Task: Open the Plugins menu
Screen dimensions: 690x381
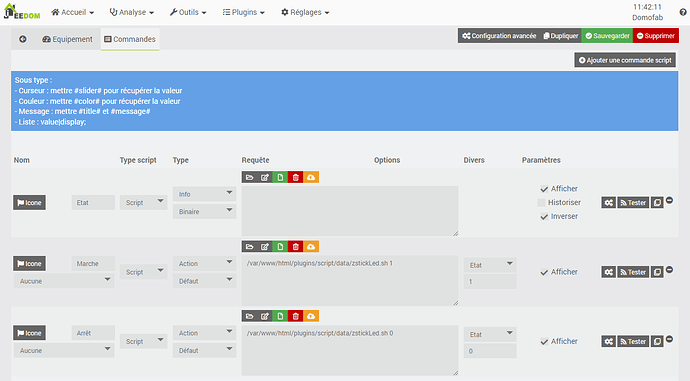Action: click(x=243, y=12)
